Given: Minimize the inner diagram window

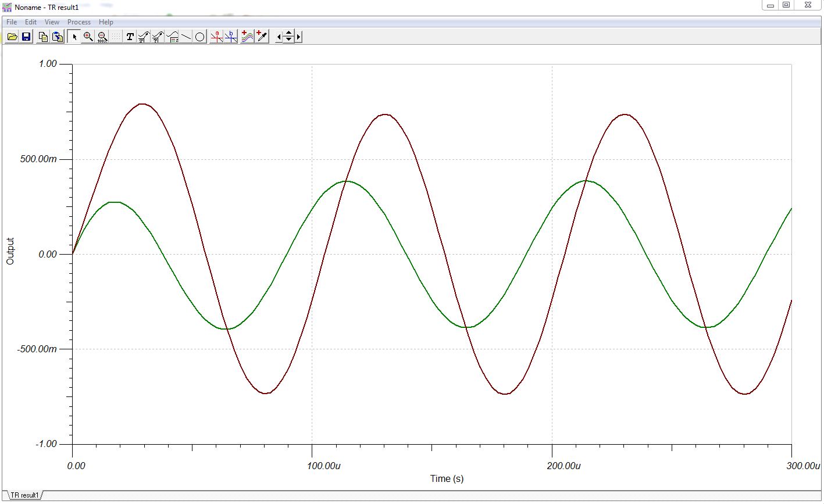Looking at the screenshot, I should [770, 5].
